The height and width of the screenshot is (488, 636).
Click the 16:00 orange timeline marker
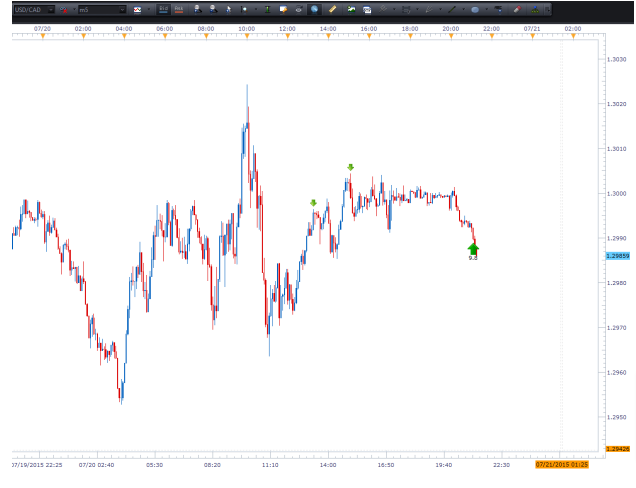[x=369, y=37]
